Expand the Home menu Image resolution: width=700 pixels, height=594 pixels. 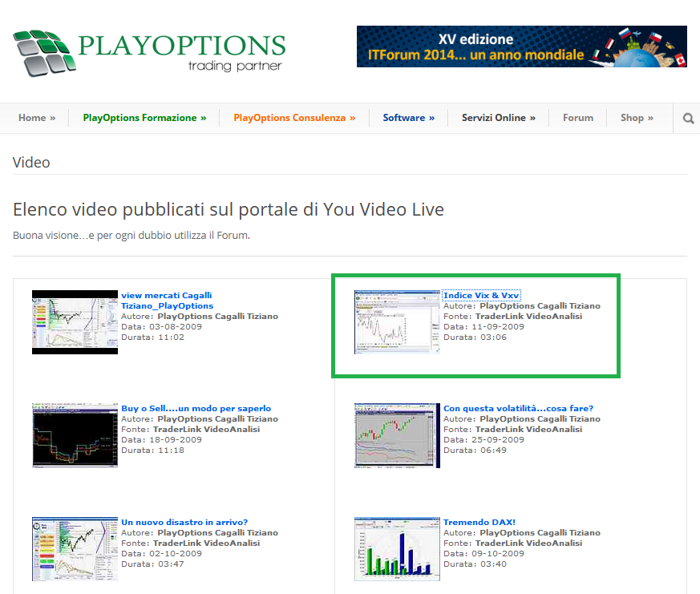coord(37,118)
